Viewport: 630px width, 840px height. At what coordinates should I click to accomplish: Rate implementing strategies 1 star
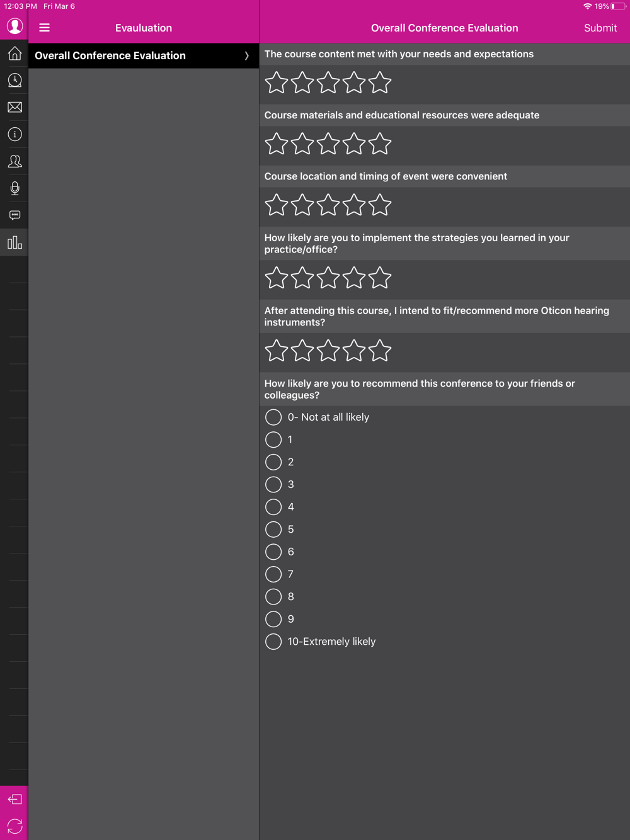tap(277, 278)
